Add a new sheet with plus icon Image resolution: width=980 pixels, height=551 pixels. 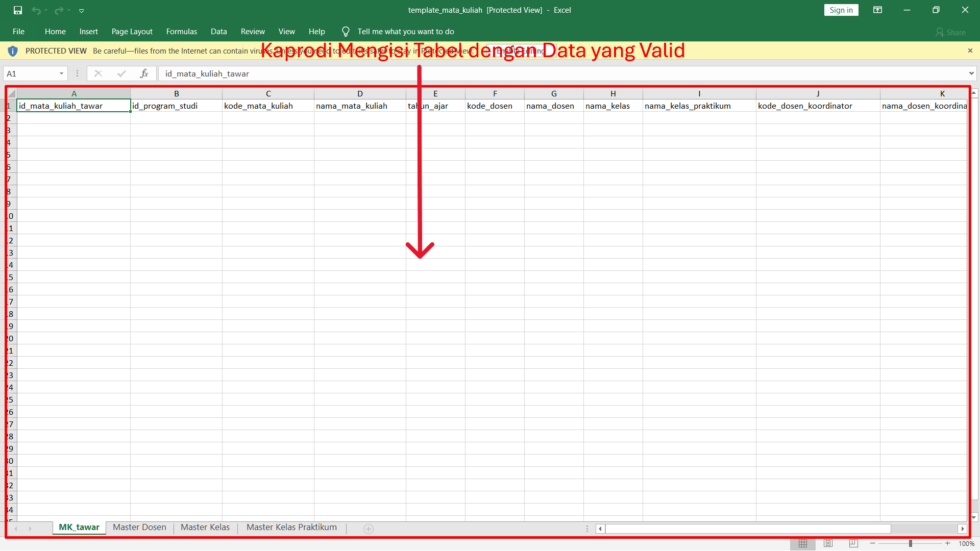click(x=369, y=529)
